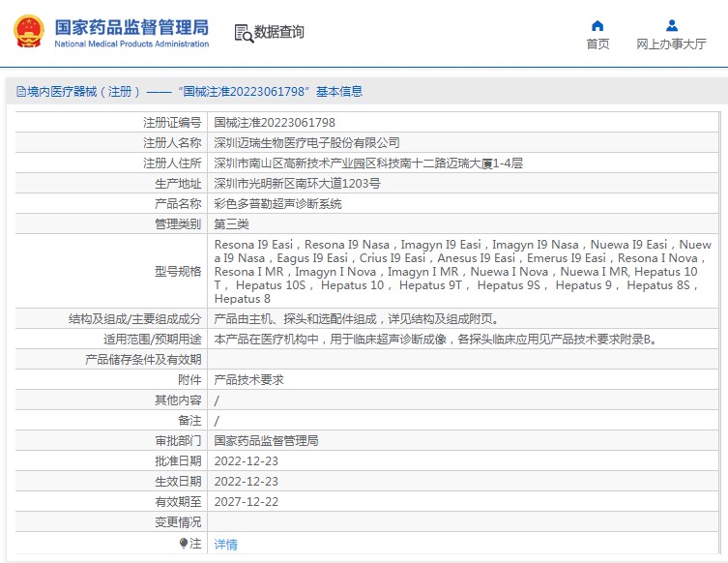Select the 注册人名称 label
This screenshot has height=563, width=728.
point(172,143)
